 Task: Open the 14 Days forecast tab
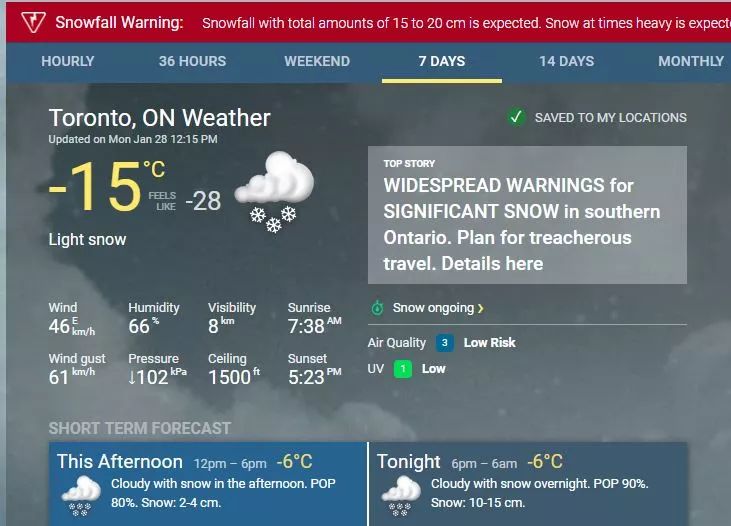point(566,61)
